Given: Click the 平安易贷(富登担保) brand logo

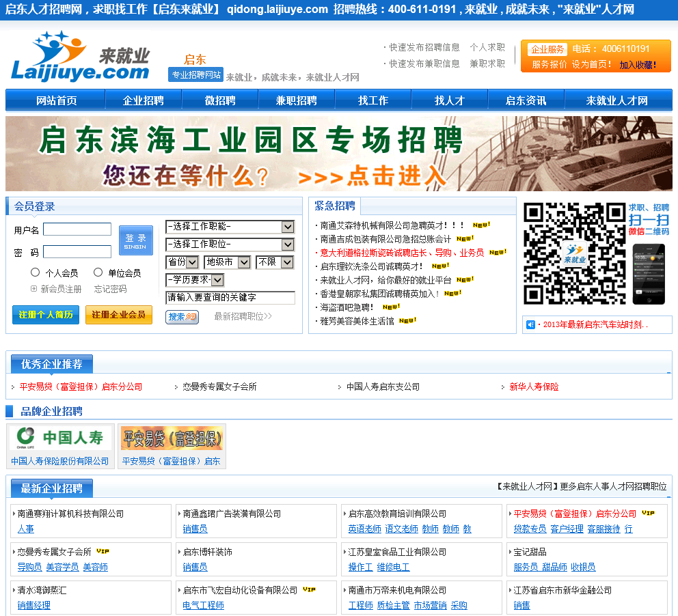Looking at the screenshot, I should tap(172, 438).
